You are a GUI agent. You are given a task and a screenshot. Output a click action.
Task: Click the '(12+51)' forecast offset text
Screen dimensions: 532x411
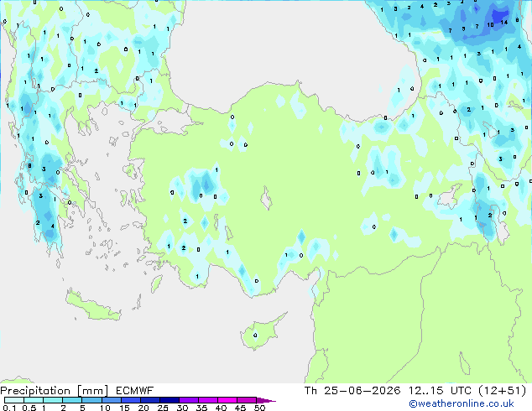click(x=503, y=391)
